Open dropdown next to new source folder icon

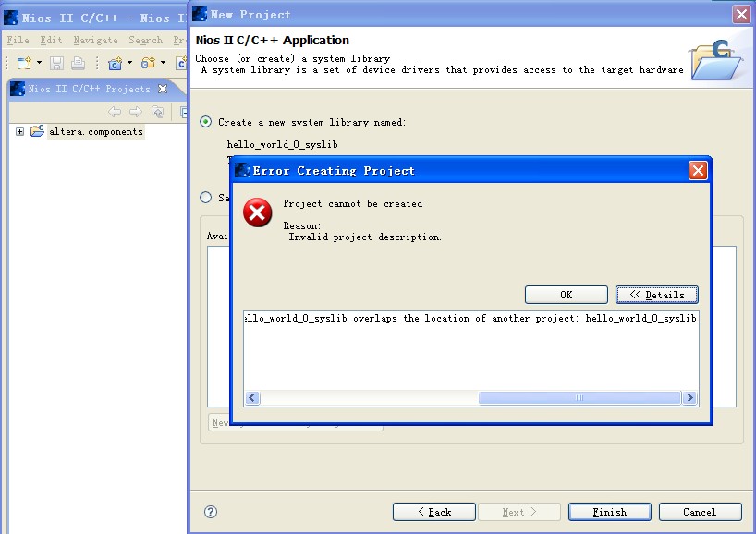point(163,63)
